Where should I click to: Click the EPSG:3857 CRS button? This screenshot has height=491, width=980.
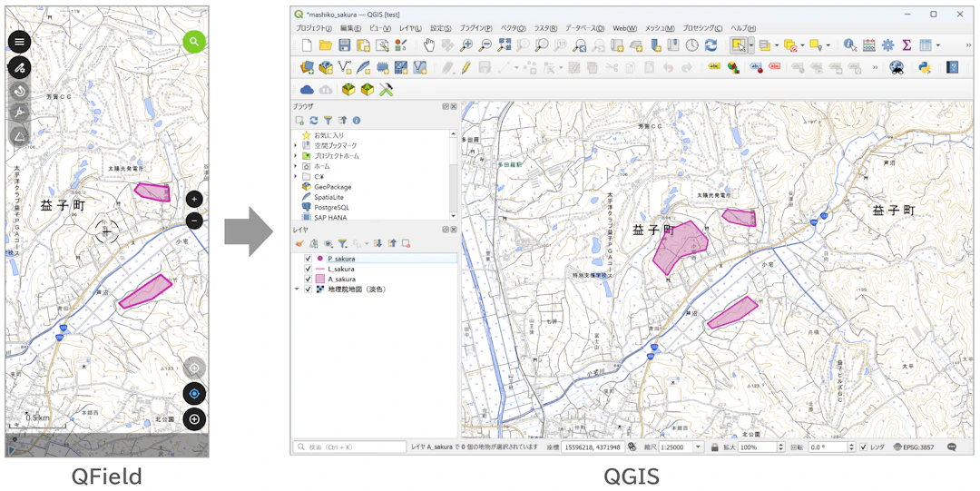pos(915,447)
